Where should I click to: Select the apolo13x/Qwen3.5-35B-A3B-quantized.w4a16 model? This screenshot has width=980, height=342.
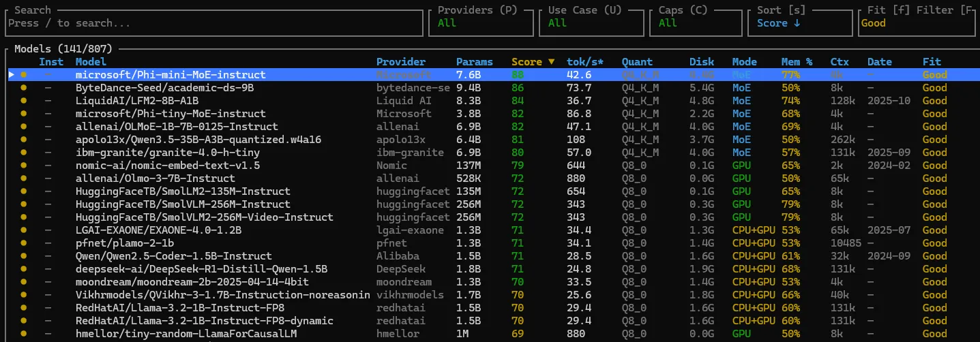pyautogui.click(x=198, y=140)
